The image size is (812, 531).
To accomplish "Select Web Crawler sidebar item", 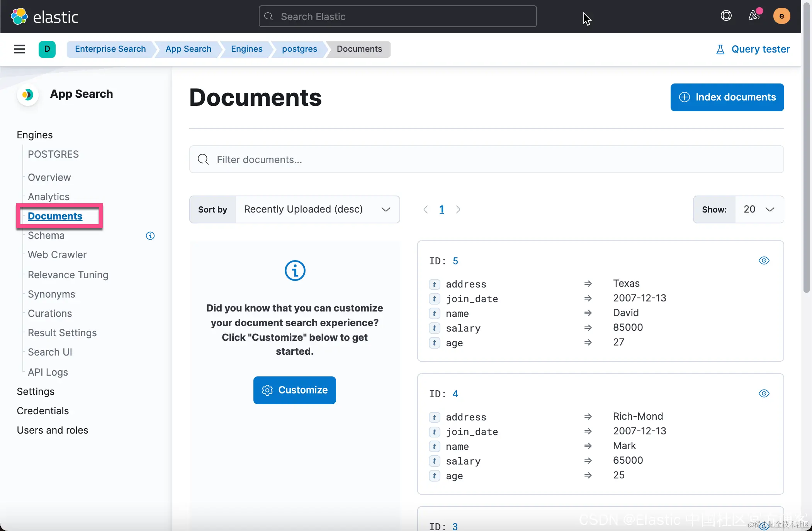I will 57,255.
